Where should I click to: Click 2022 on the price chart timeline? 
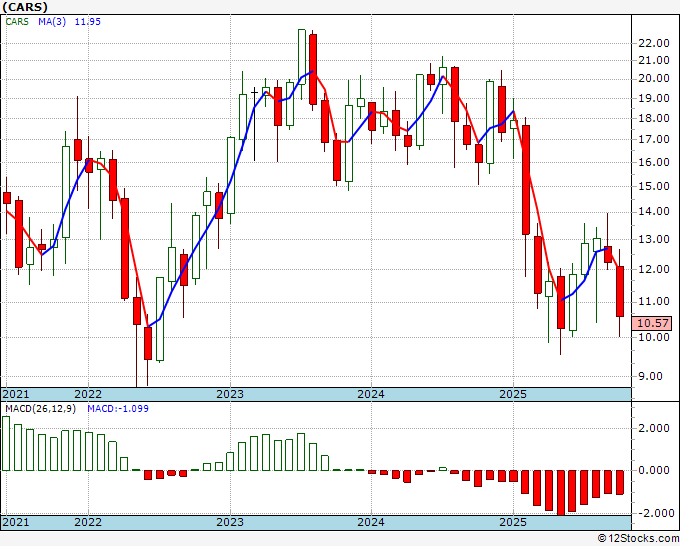88,394
